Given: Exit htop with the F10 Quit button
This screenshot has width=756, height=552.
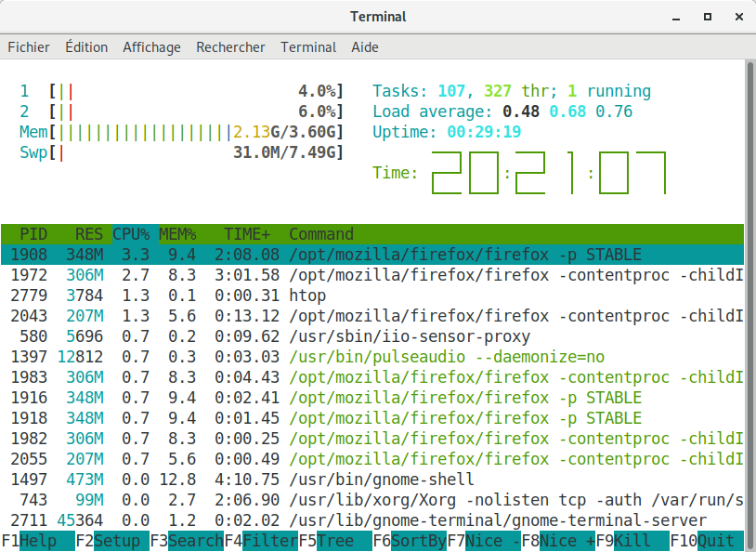Looking at the screenshot, I should (x=707, y=541).
